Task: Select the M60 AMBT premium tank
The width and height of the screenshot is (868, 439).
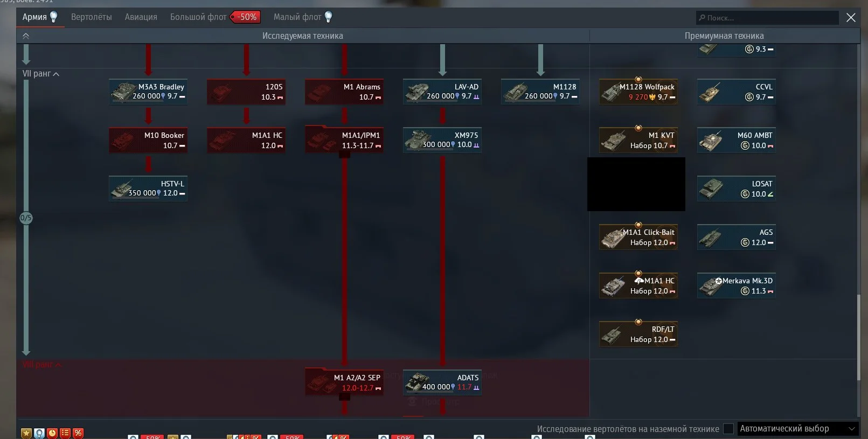Action: (x=737, y=140)
